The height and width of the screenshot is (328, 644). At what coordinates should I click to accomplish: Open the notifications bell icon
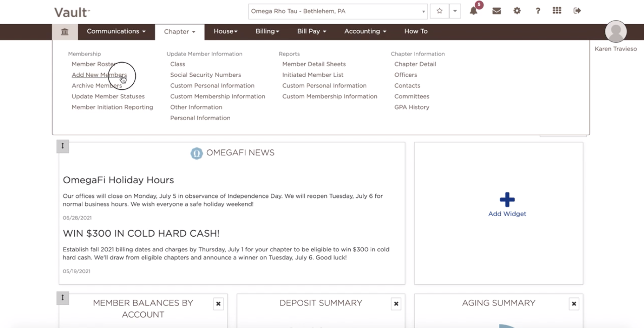pyautogui.click(x=473, y=11)
